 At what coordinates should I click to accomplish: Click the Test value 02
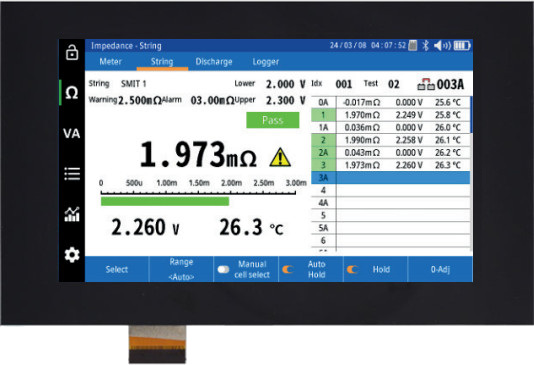[393, 84]
